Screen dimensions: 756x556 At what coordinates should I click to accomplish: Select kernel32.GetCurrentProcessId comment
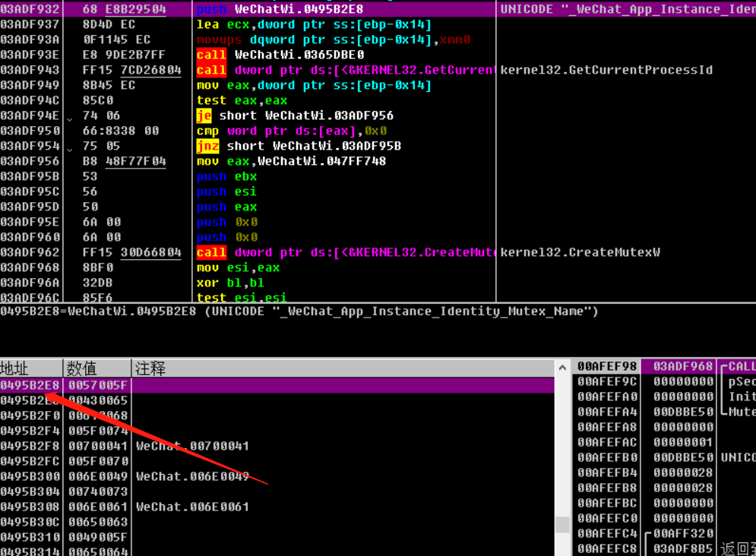click(606, 71)
